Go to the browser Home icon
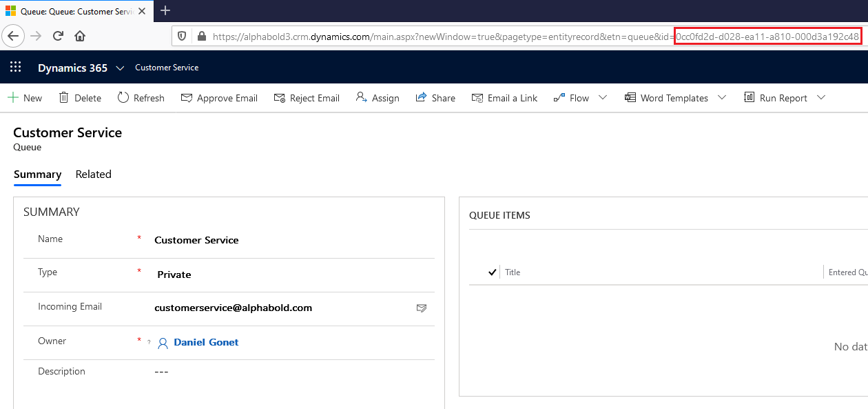868x409 pixels. tap(80, 36)
